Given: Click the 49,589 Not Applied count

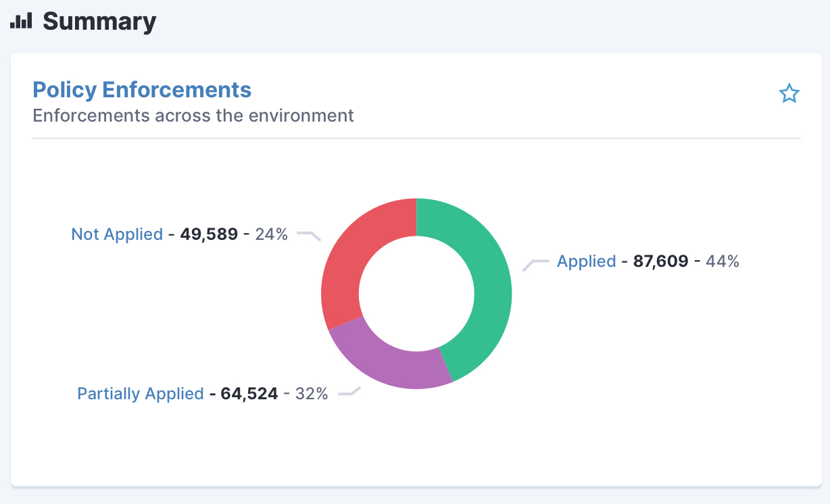Looking at the screenshot, I should pyautogui.click(x=209, y=234).
